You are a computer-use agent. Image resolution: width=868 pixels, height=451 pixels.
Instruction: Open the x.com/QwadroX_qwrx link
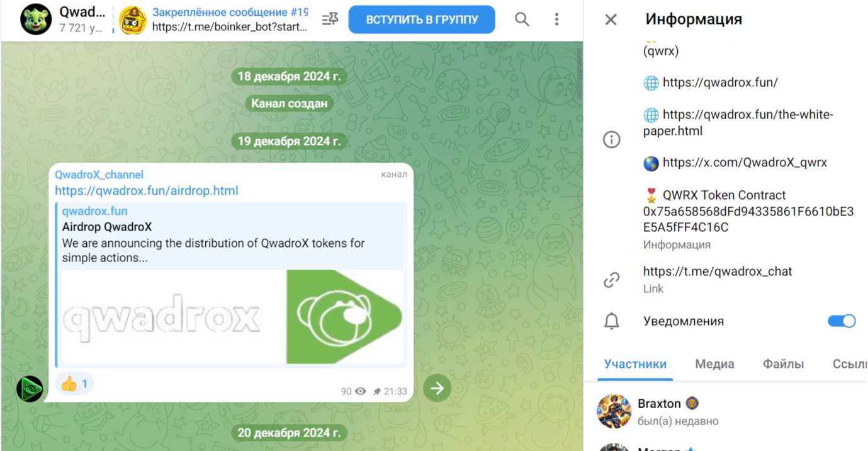(745, 163)
